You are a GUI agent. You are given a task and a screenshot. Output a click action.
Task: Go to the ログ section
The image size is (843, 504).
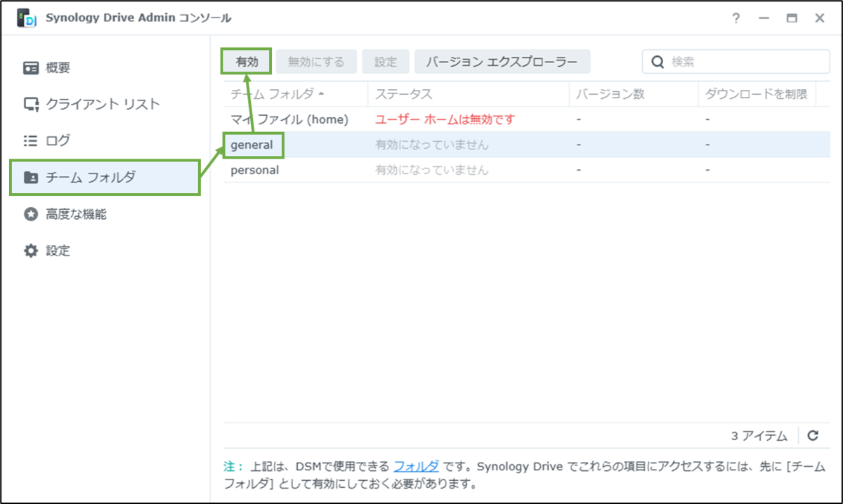[x=105, y=140]
